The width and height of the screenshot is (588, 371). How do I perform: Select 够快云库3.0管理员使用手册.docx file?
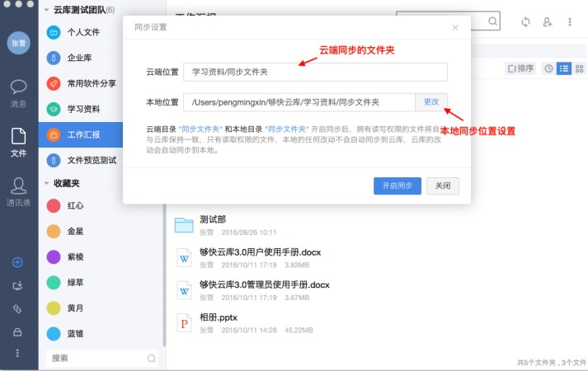(265, 284)
